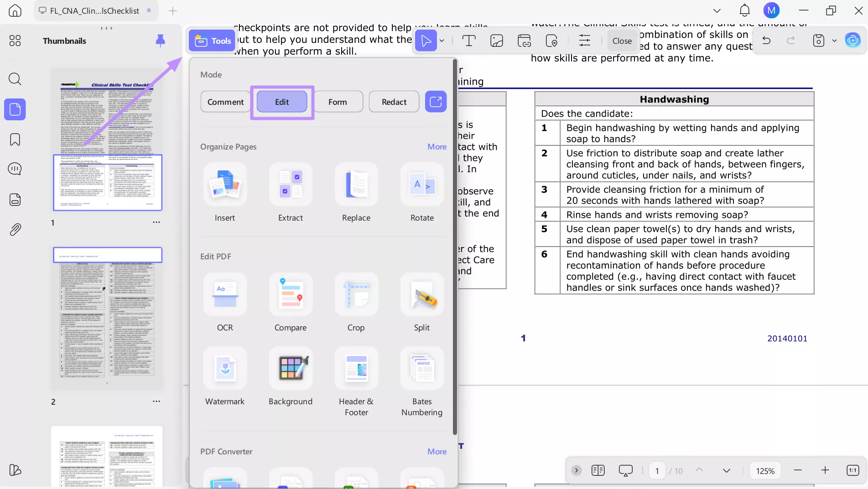Set actual size 1:1 view
The image size is (868, 489).
pos(852,470)
